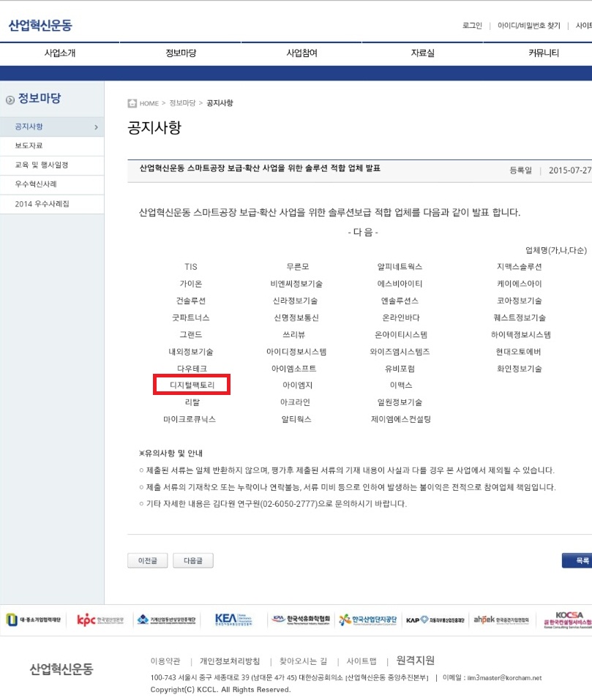Click the TIS company name
Screen dimensions: 592x700
[x=191, y=267]
